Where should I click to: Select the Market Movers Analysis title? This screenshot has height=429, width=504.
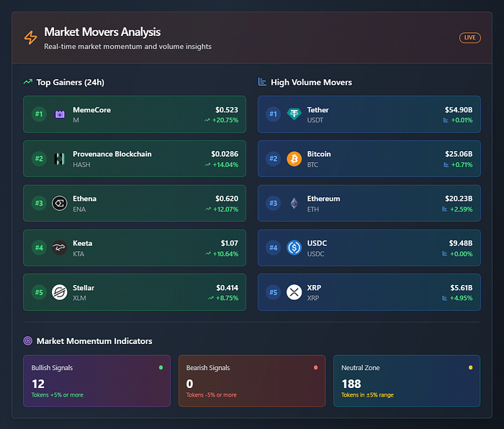[x=102, y=32]
